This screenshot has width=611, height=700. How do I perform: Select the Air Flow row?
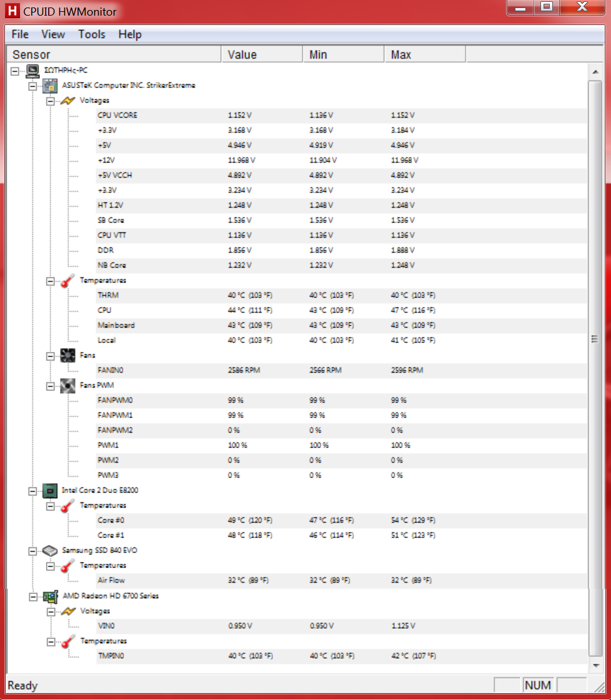(341, 581)
